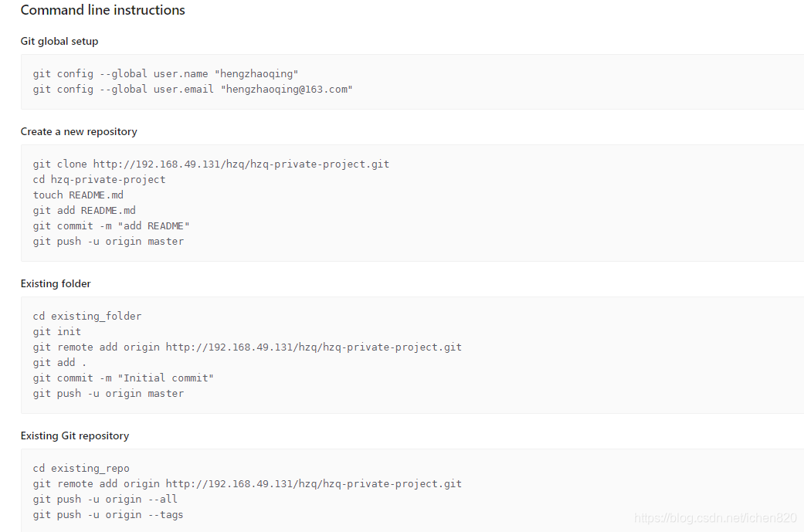Image resolution: width=804 pixels, height=532 pixels.
Task: Click the "Initial commit" commit command
Action: tap(124, 378)
